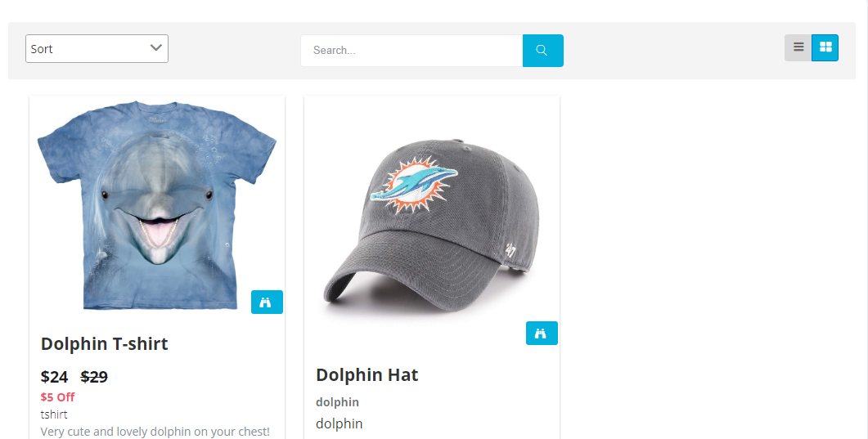Click the $24 sale price
868x439 pixels.
pyautogui.click(x=54, y=377)
